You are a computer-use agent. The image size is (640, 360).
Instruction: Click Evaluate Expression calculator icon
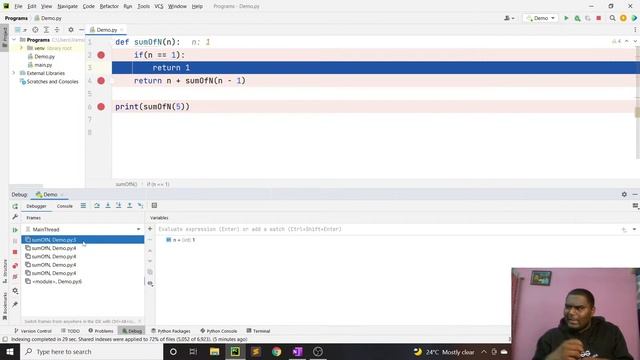(154, 206)
